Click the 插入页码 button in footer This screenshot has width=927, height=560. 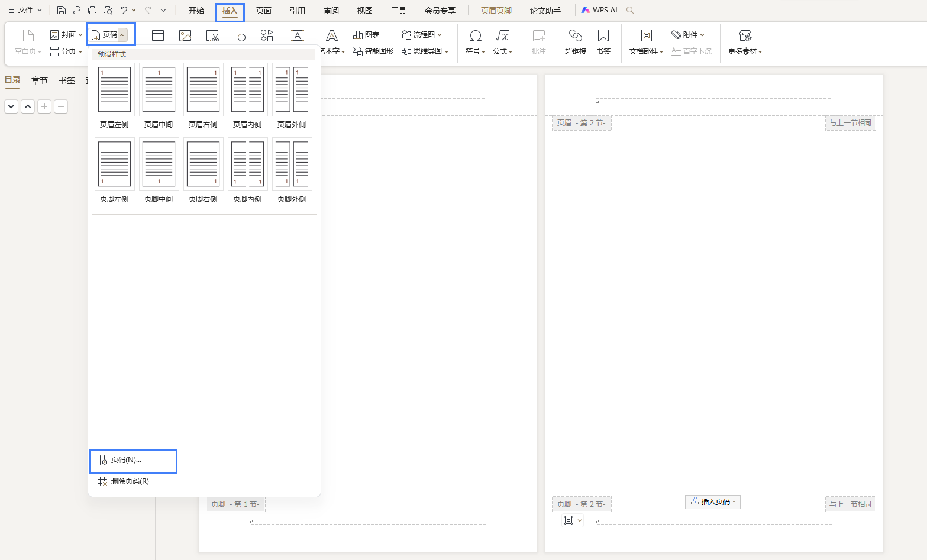tap(713, 502)
